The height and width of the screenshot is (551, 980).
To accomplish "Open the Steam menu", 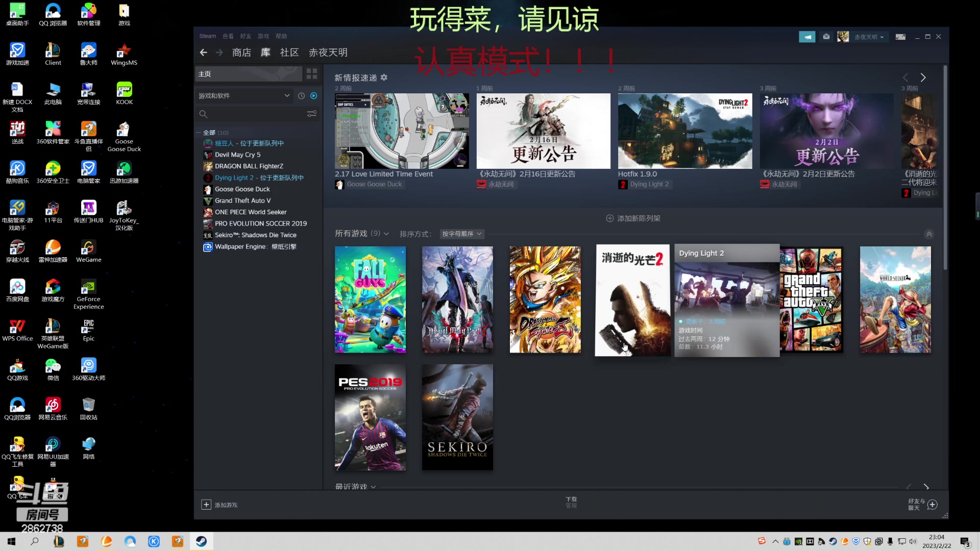I will coord(208,36).
